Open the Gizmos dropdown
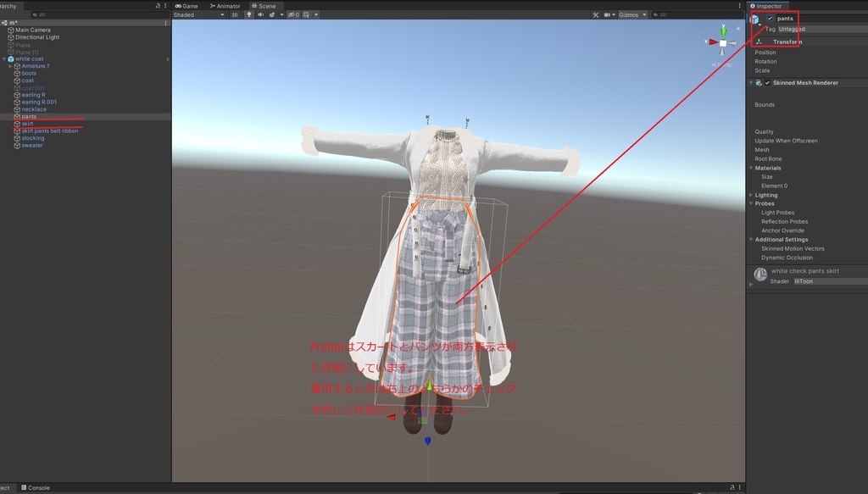 coord(632,15)
